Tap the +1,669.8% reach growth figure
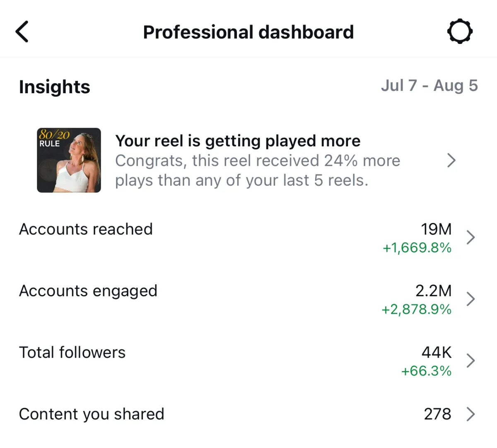Screen dimensions: 497x448 click(x=417, y=248)
